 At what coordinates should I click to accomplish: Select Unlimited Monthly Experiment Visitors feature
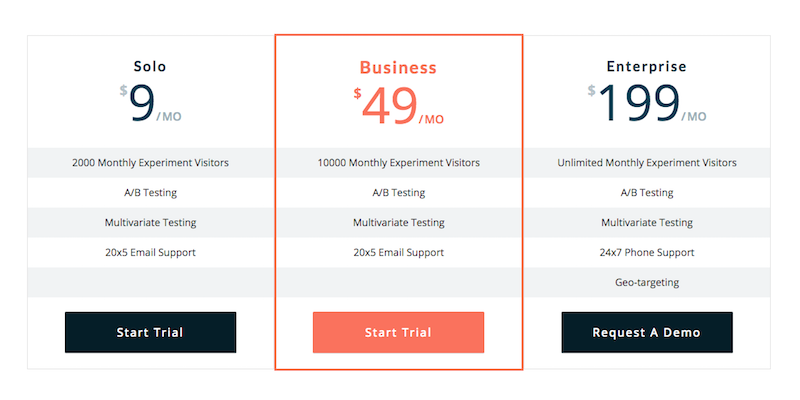646,162
